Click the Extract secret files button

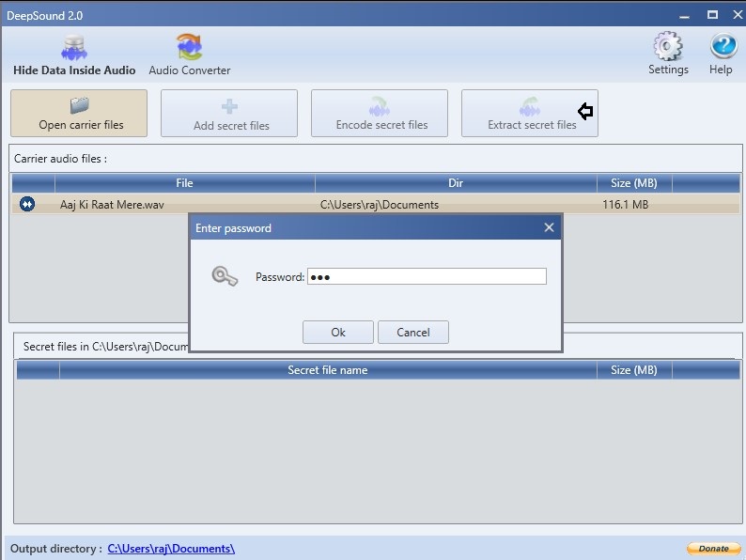tap(530, 114)
